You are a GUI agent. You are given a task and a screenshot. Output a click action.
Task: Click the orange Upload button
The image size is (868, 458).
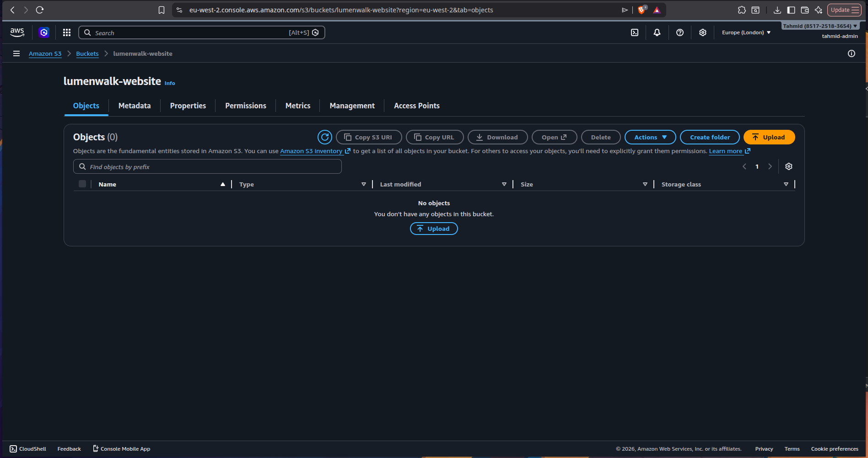point(769,137)
